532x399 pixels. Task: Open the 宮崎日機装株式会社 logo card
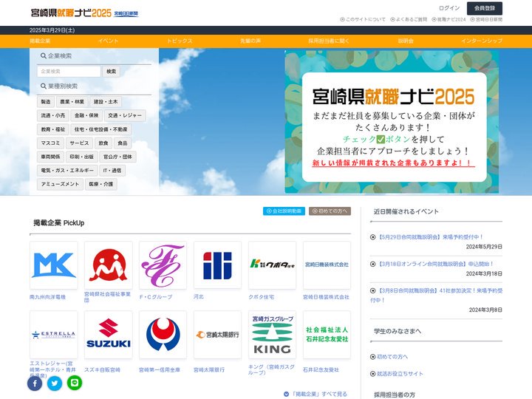click(327, 265)
